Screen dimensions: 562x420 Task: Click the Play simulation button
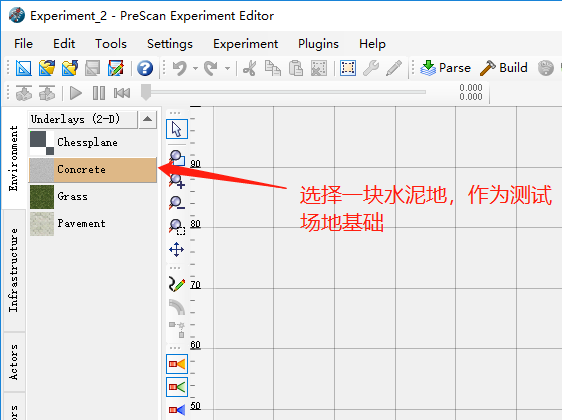point(75,93)
